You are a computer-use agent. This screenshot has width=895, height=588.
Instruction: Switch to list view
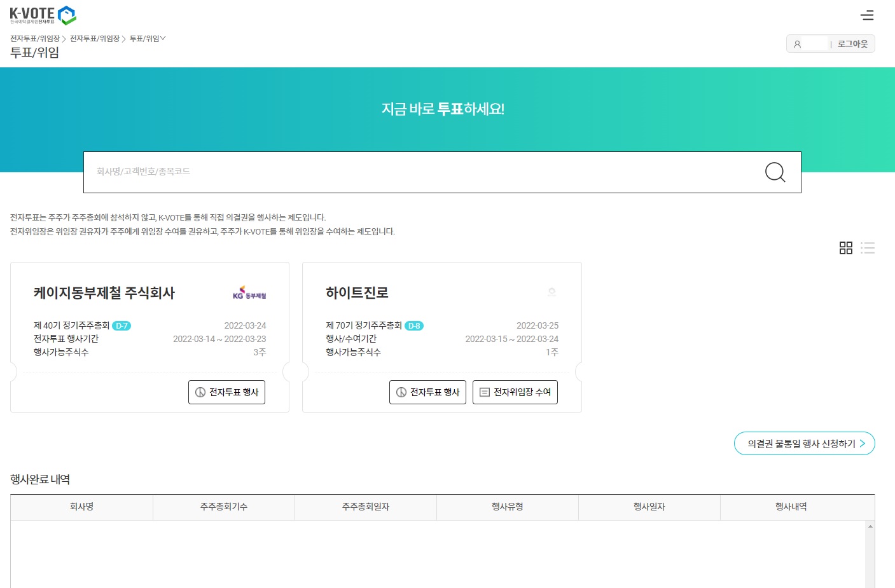[868, 248]
